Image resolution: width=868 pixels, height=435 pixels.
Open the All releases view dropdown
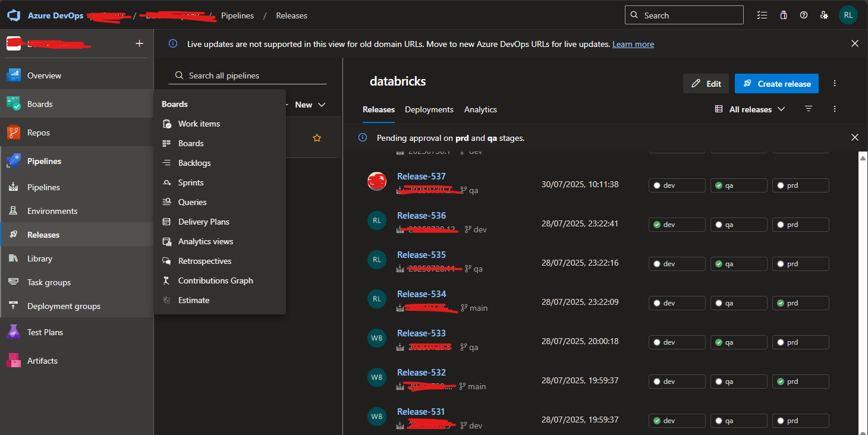(x=750, y=109)
